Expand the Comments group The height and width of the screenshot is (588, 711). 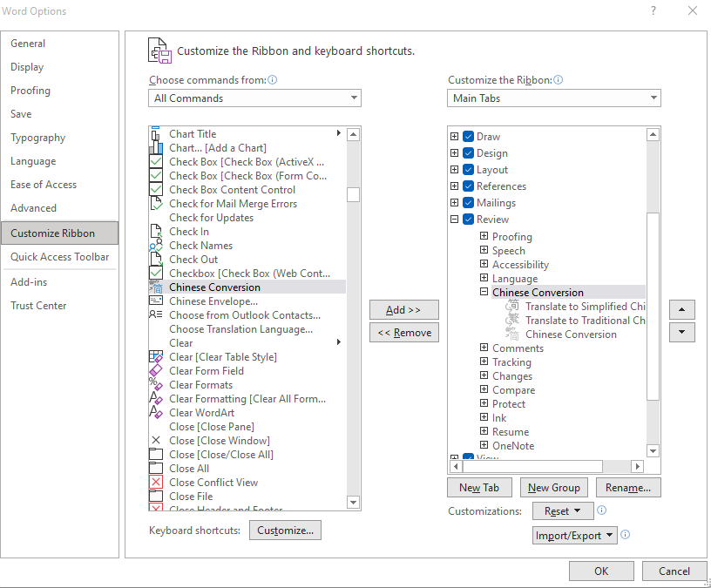tap(484, 348)
